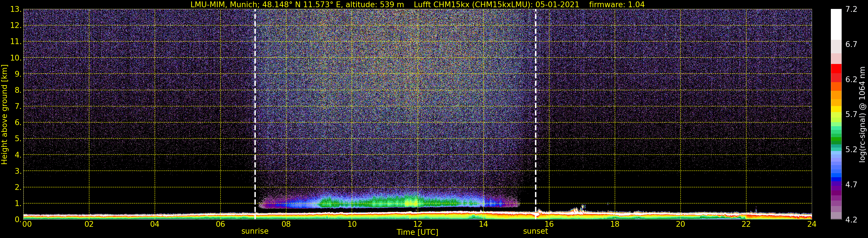Click height axis tick '4.'

click(x=18, y=155)
